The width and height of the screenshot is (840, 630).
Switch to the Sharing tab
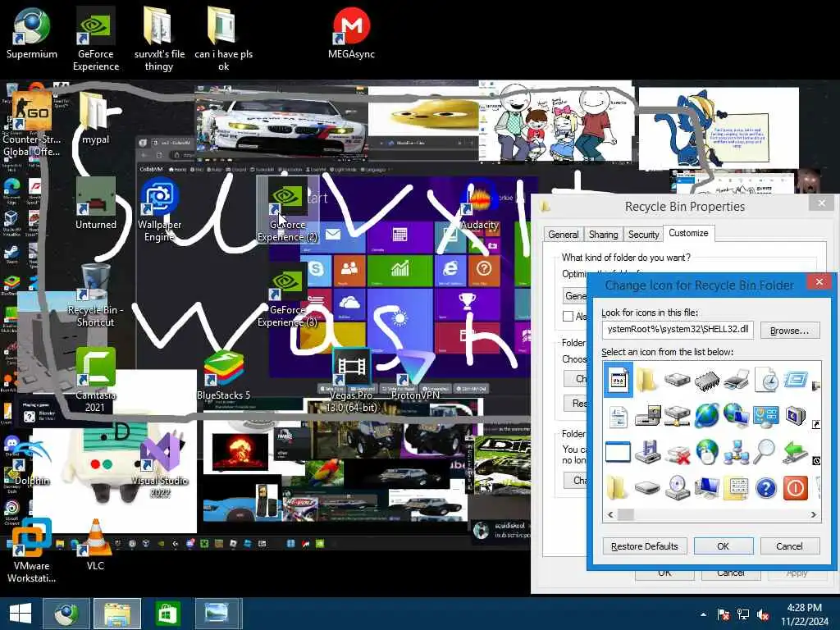603,234
